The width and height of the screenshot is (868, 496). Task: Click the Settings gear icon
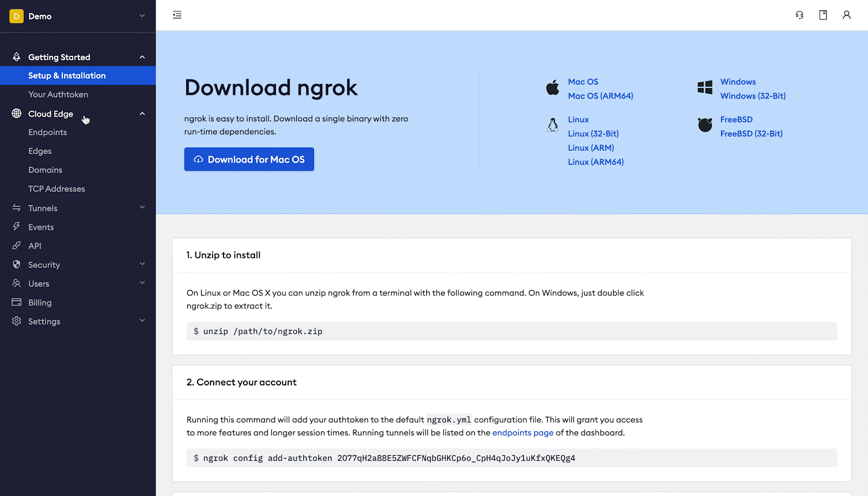pos(17,321)
